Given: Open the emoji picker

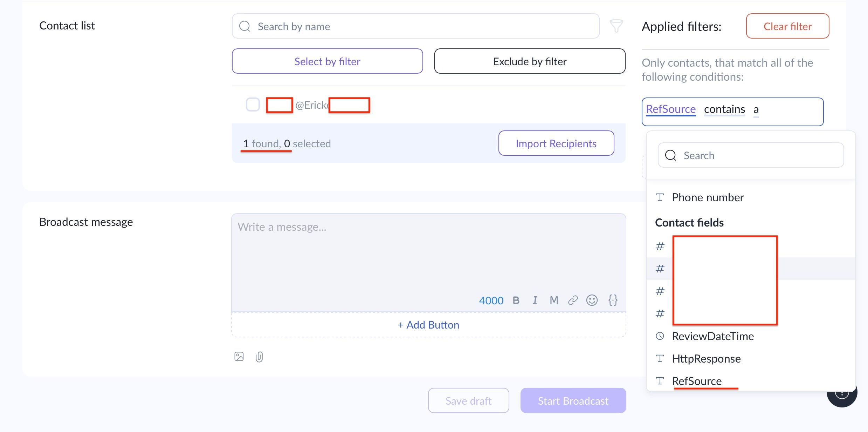Looking at the screenshot, I should pyautogui.click(x=592, y=300).
